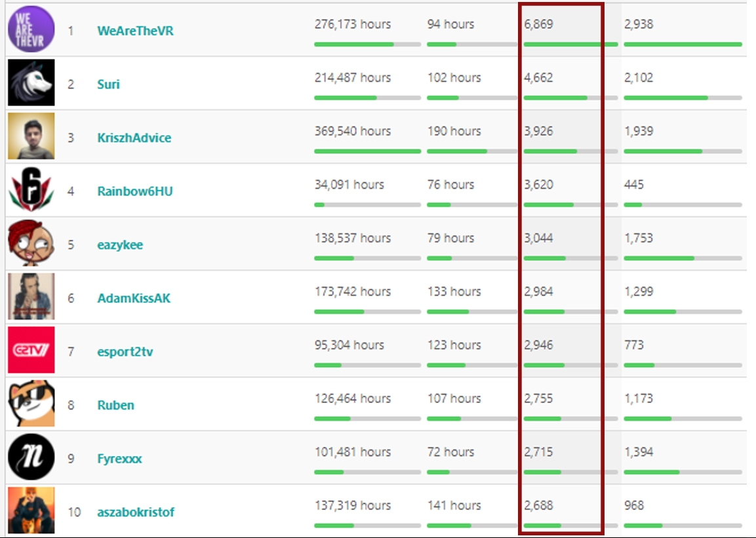Visit the Rainbow6HU channel link
This screenshot has width=756, height=538.
click(134, 191)
